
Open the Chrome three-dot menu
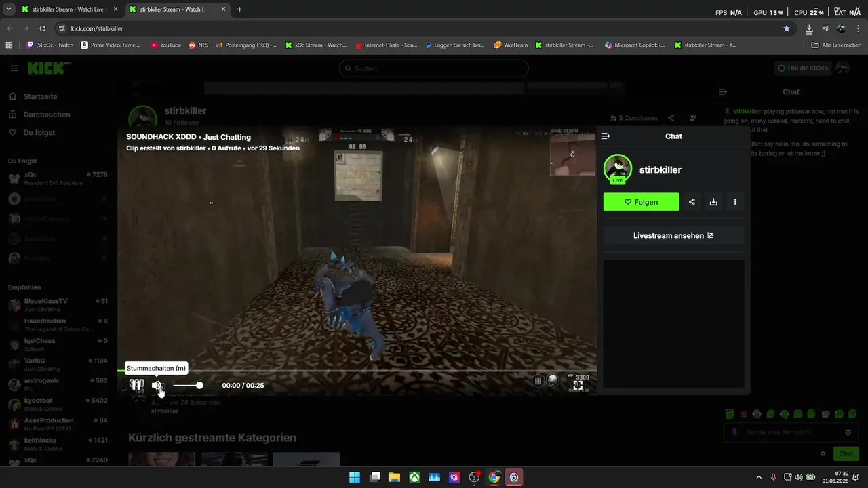(x=858, y=28)
